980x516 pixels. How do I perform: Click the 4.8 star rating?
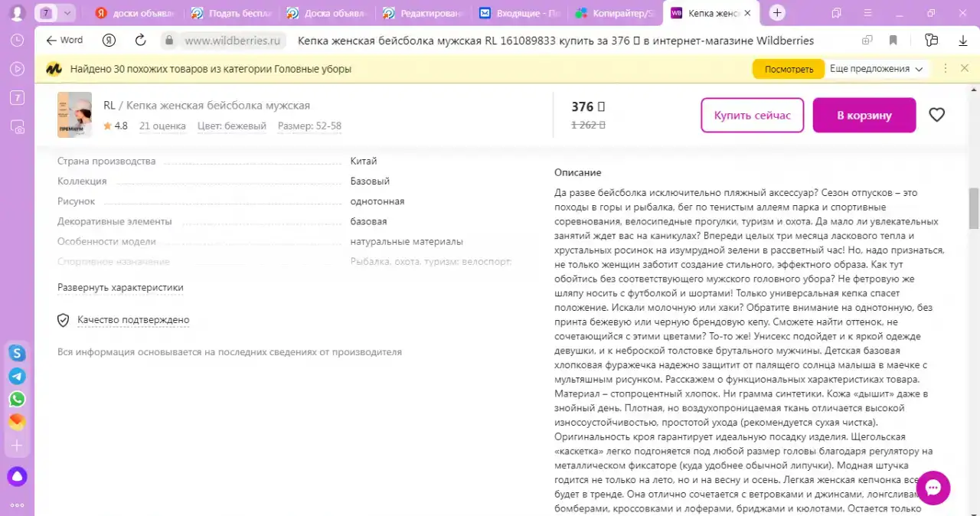116,126
